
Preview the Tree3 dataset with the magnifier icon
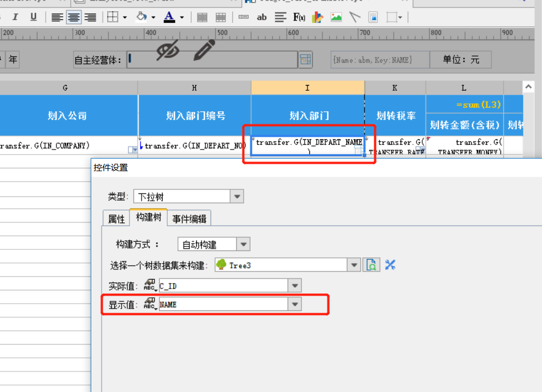[x=371, y=265]
